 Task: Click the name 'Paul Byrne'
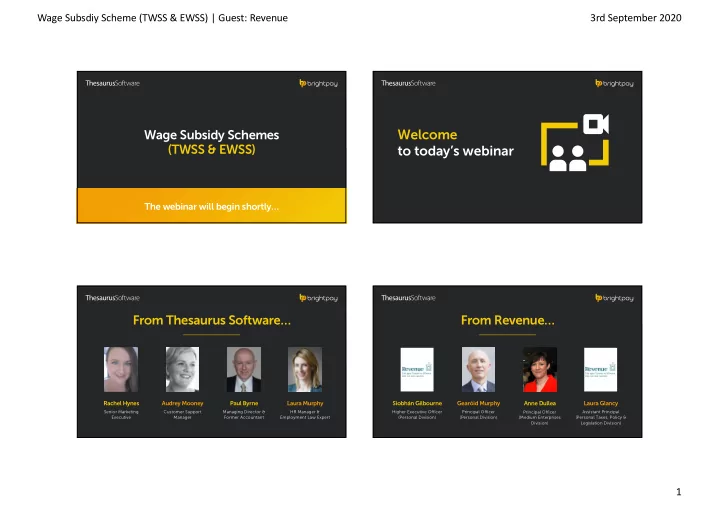[x=244, y=403]
